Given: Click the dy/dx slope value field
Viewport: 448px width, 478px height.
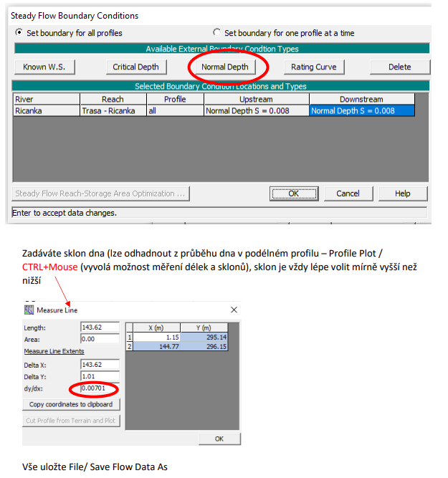Looking at the screenshot, I should pyautogui.click(x=100, y=388).
